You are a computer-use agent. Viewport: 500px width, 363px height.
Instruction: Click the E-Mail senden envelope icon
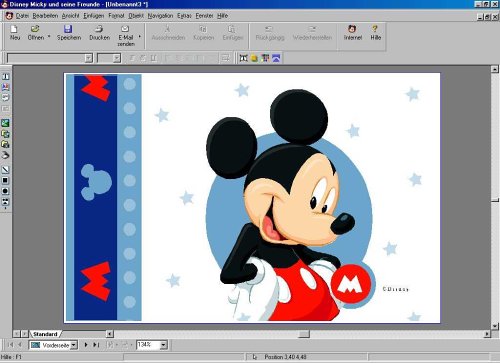pos(125,29)
